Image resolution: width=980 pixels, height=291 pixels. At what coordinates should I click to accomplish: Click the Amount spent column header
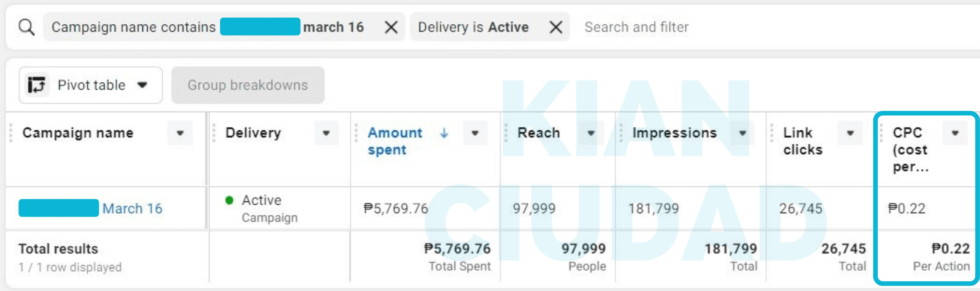[x=394, y=141]
